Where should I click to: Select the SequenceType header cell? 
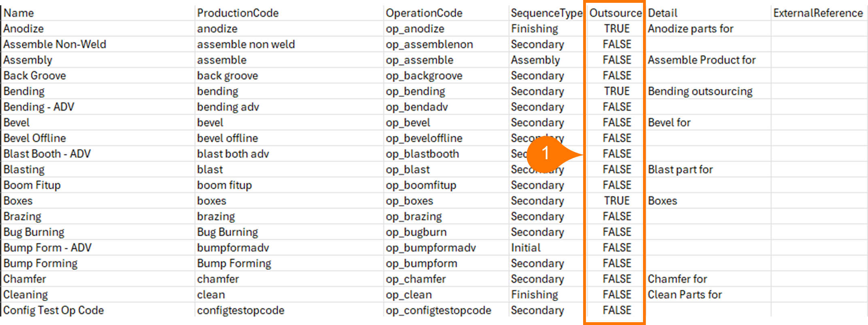(x=546, y=13)
